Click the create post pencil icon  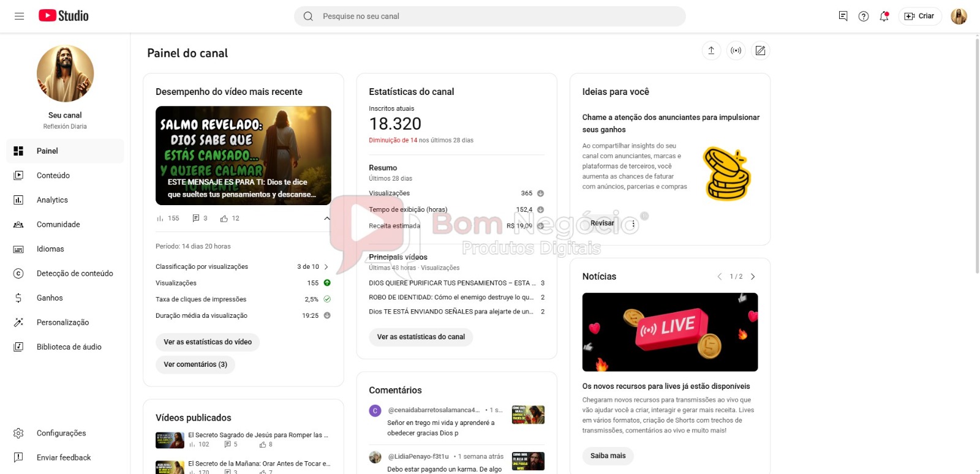point(760,50)
